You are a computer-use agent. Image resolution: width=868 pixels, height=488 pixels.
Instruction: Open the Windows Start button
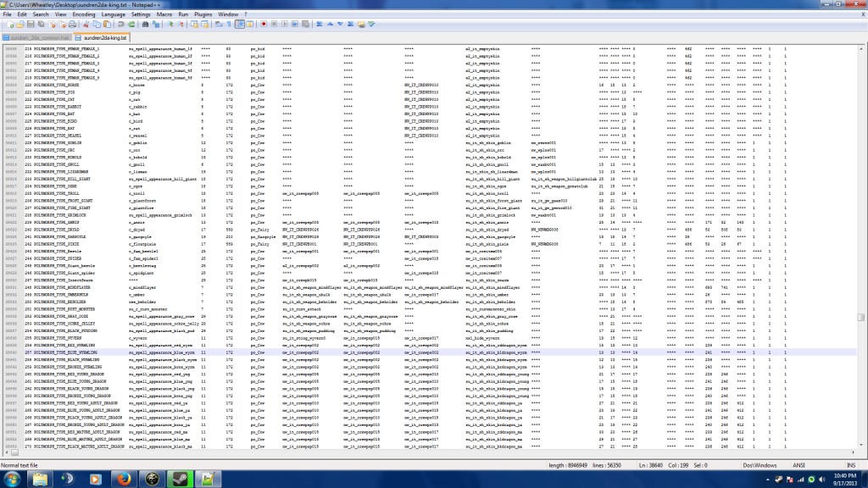pos(14,478)
